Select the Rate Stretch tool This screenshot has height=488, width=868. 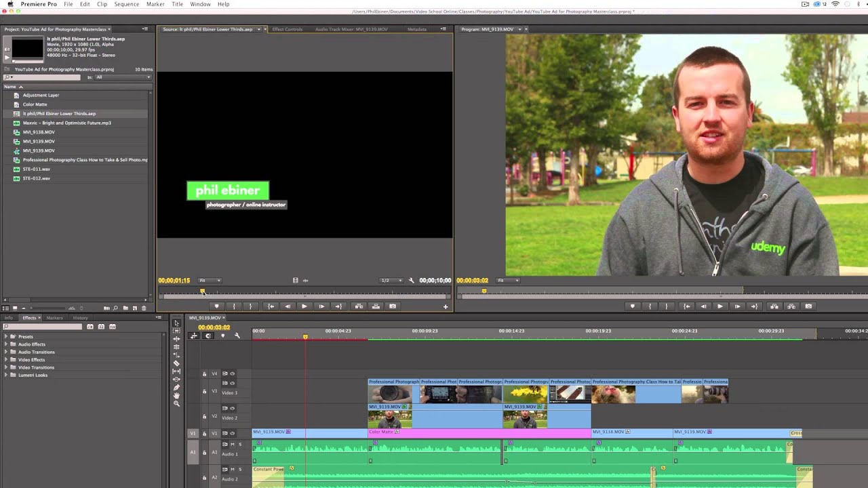(x=176, y=354)
